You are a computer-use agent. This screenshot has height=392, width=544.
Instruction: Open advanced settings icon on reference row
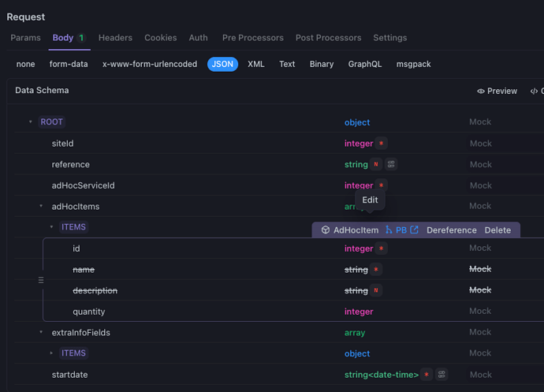click(x=391, y=165)
